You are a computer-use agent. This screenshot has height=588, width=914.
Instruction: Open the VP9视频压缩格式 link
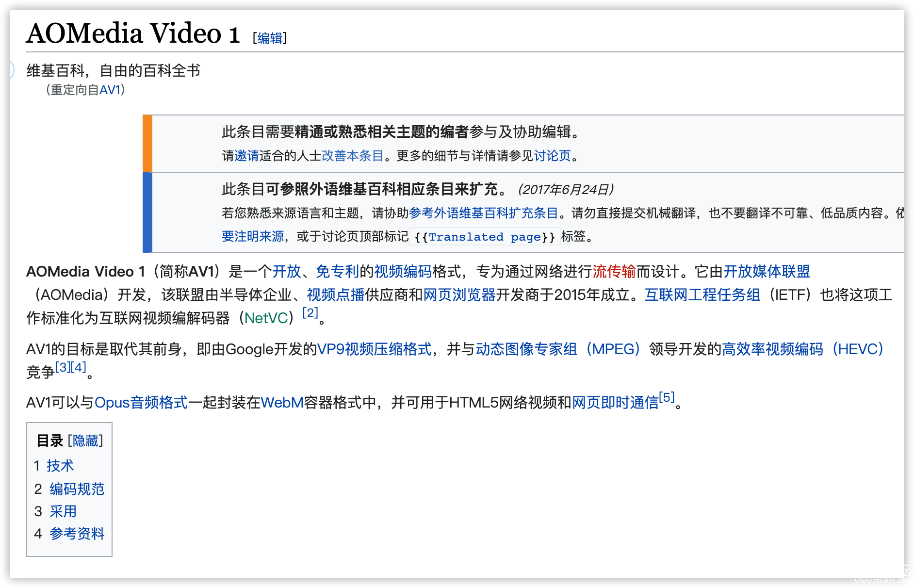[375, 349]
